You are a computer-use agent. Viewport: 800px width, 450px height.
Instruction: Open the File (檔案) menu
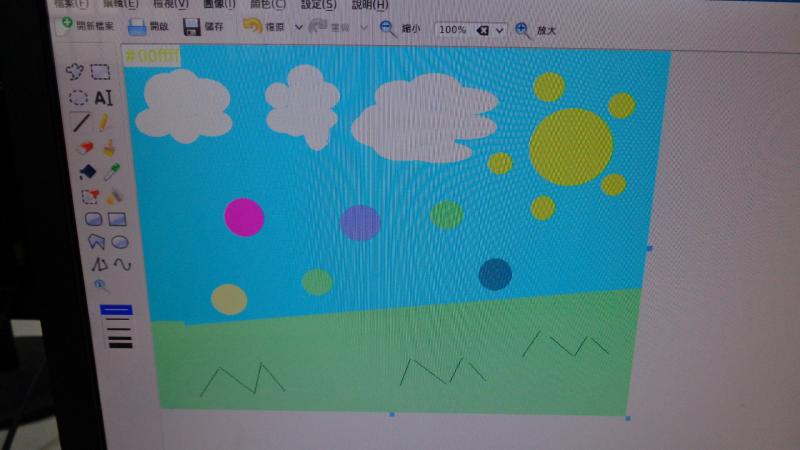[71, 4]
